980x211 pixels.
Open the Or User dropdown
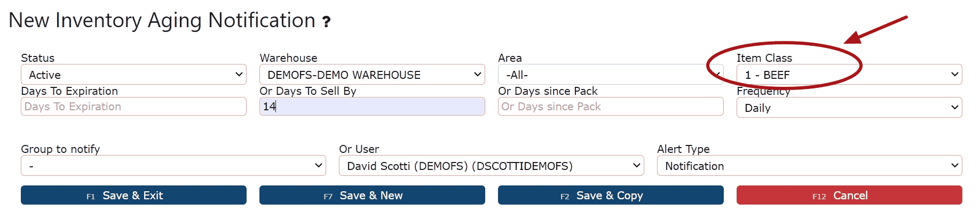(x=492, y=166)
